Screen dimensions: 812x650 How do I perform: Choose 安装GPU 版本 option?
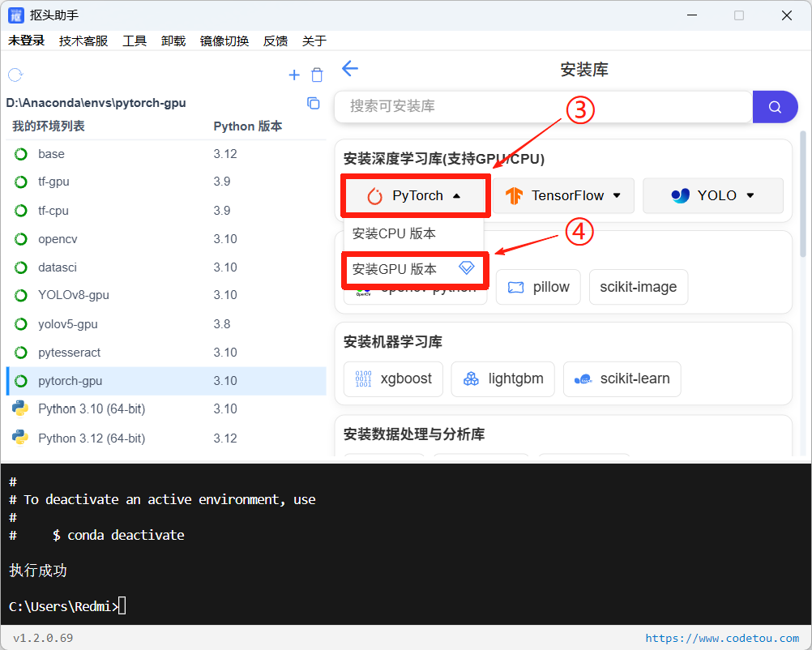point(414,269)
